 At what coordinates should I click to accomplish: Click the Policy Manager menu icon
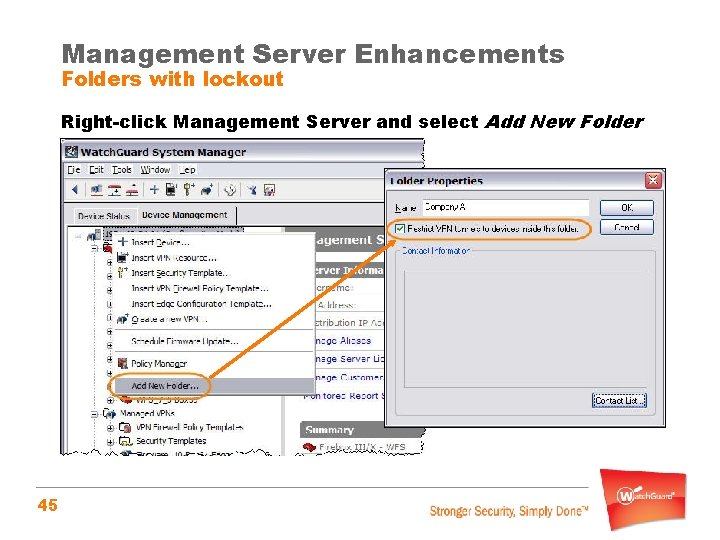pos(122,363)
